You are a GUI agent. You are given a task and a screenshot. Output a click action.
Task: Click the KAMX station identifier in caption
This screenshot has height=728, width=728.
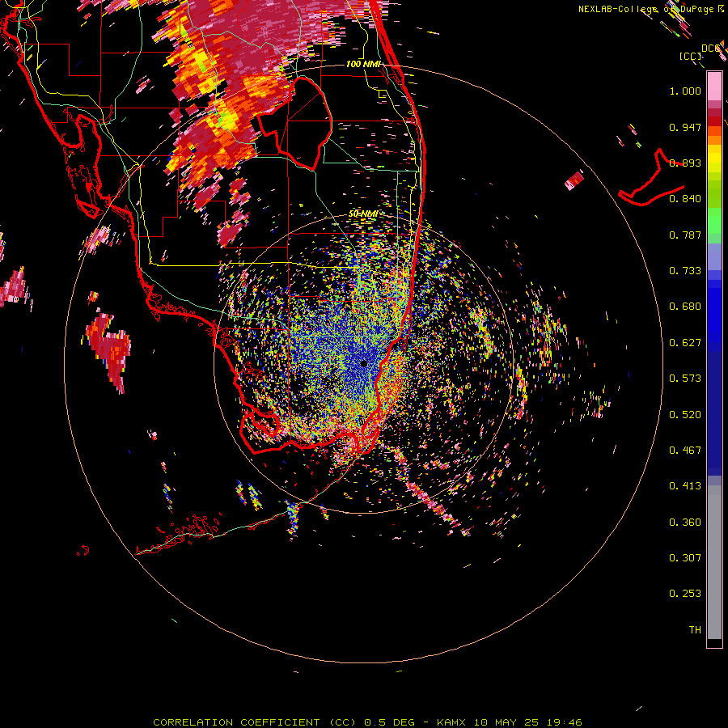tap(451, 722)
